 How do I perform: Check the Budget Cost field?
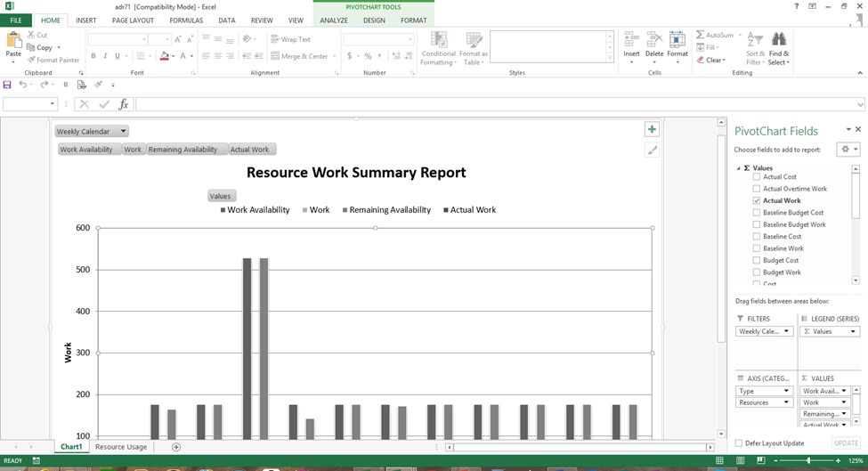coord(756,260)
